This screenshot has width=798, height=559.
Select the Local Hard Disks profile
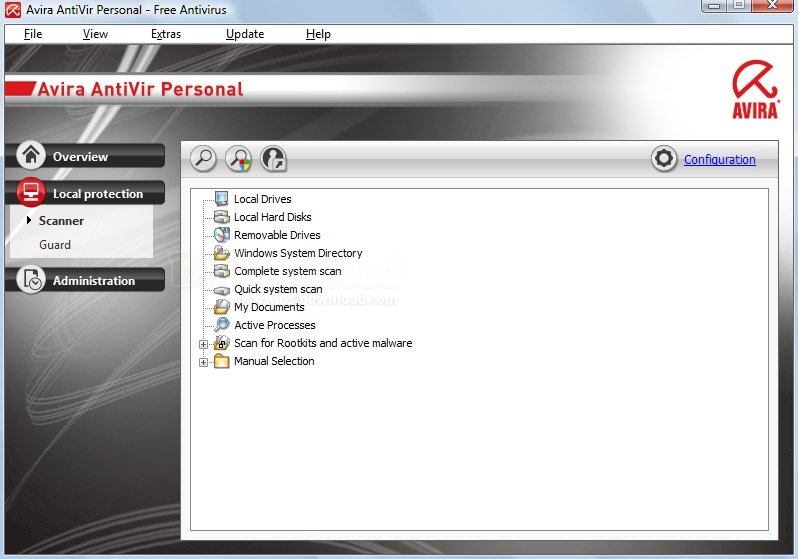[273, 217]
